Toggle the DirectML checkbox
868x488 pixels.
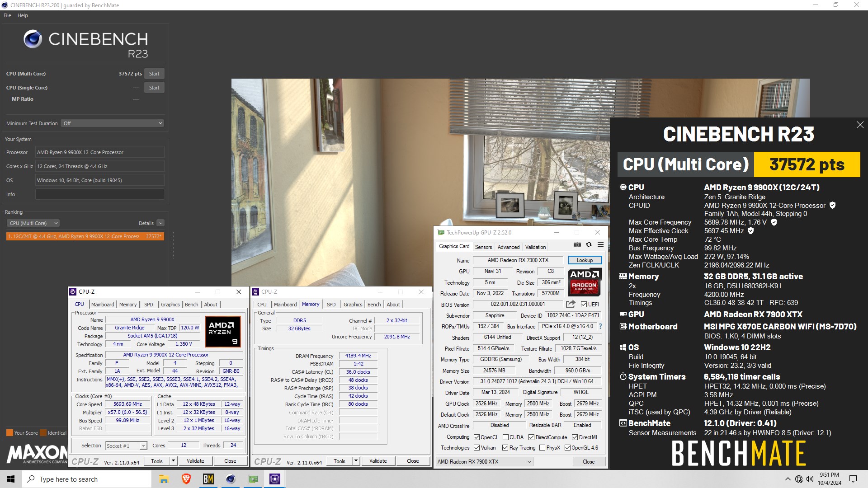[x=575, y=437]
